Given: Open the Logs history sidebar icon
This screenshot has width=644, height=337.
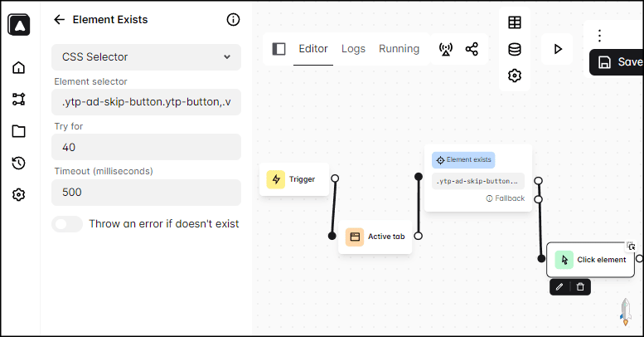Looking at the screenshot, I should pos(18,163).
